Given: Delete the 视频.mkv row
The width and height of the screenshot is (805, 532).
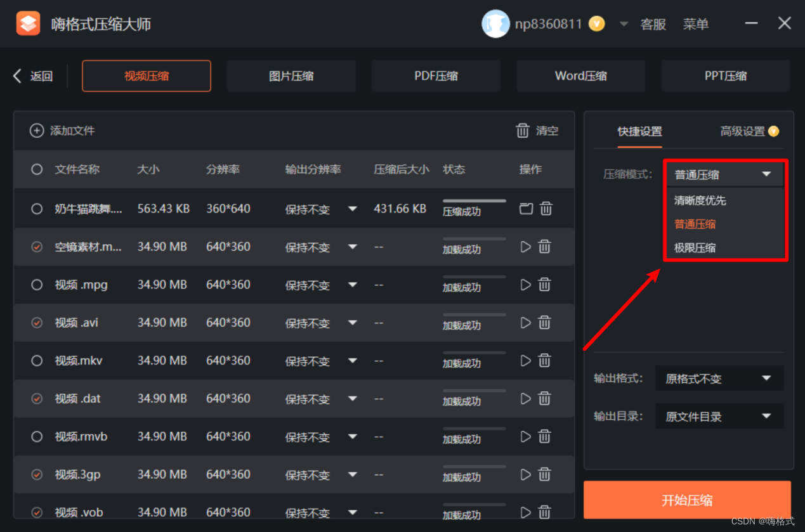Looking at the screenshot, I should click(x=544, y=360).
